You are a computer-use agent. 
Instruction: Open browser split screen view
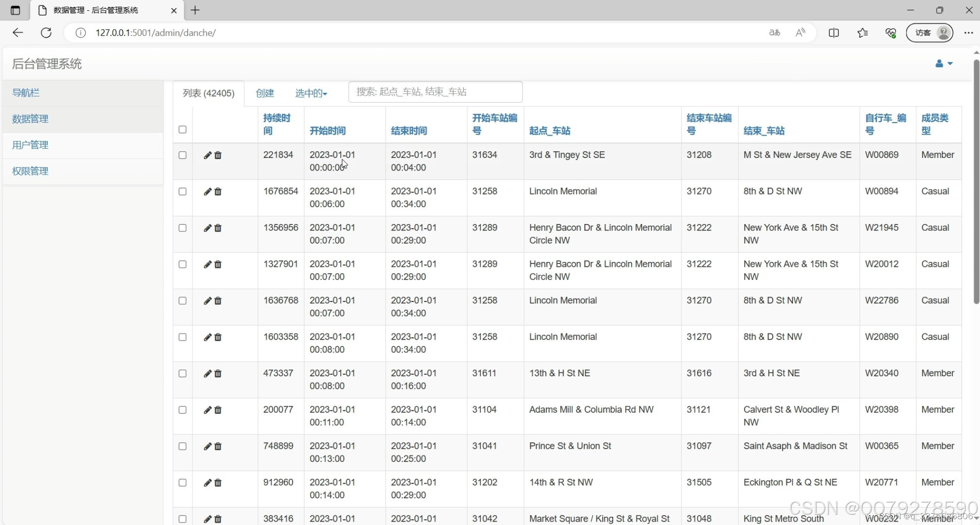834,33
